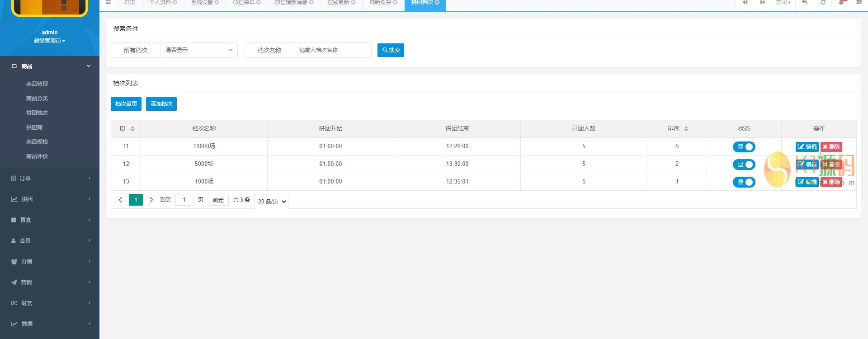Image resolution: width=868 pixels, height=339 pixels.
Task: Open the notification bell icon
Action: pos(841,3)
